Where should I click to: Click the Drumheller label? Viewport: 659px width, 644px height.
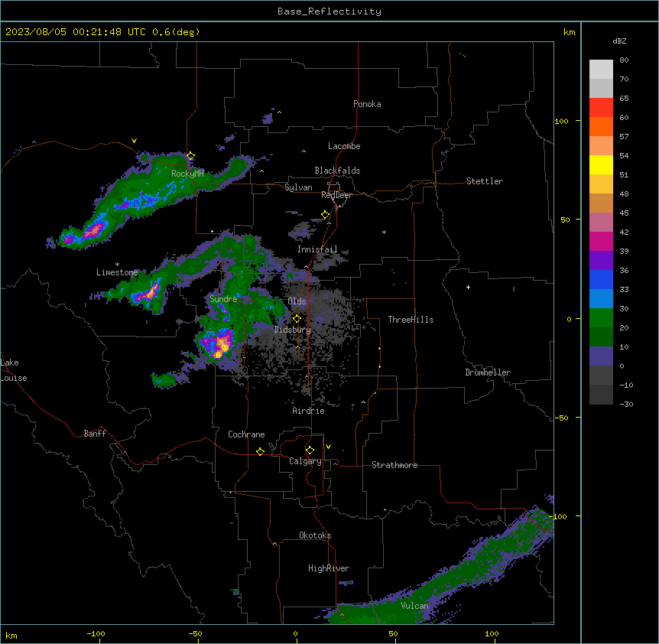point(488,372)
